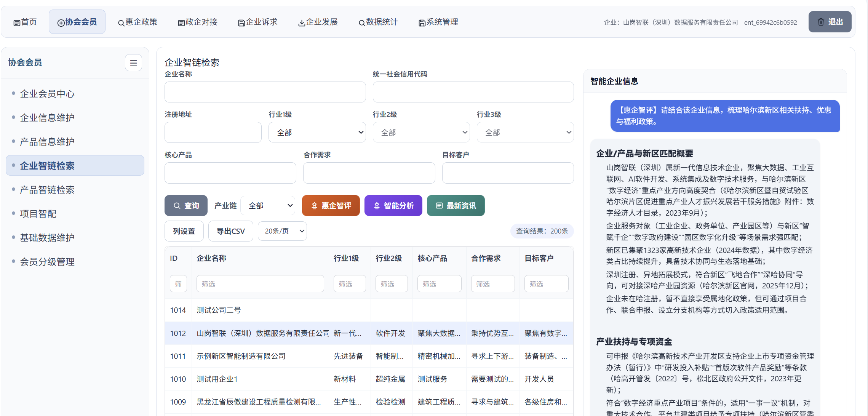Open the 产业链 dropdown
The width and height of the screenshot is (868, 416).
pyautogui.click(x=268, y=206)
